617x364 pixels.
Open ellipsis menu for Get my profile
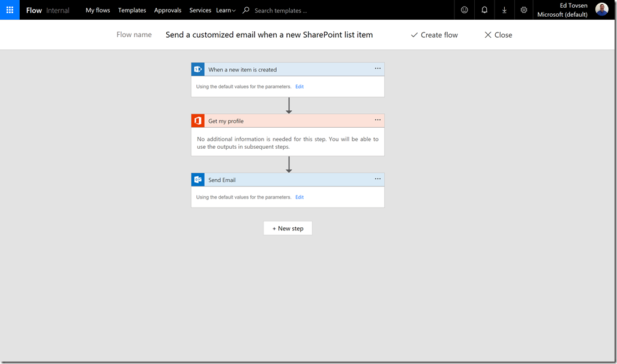pos(378,120)
